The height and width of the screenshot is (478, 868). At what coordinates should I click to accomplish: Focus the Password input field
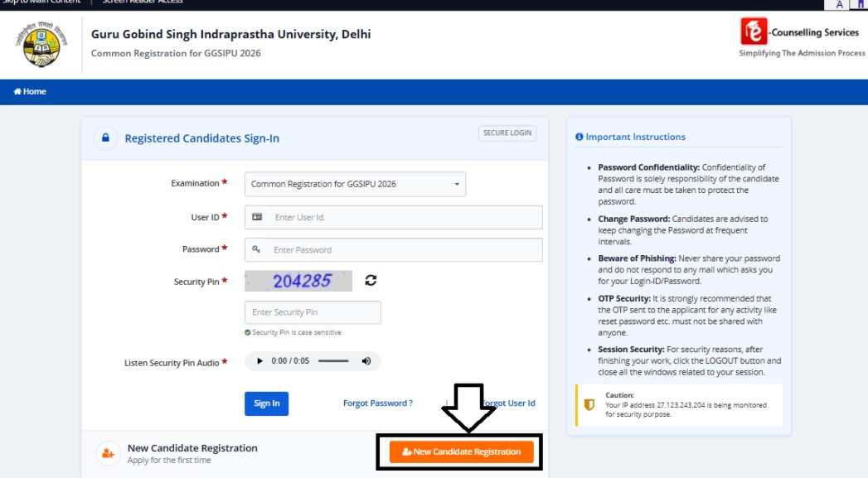394,250
